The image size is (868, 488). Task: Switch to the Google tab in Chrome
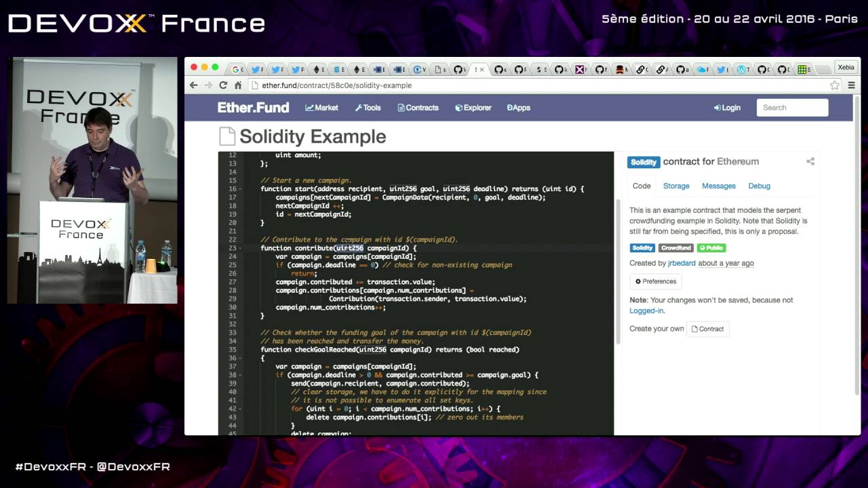point(237,69)
